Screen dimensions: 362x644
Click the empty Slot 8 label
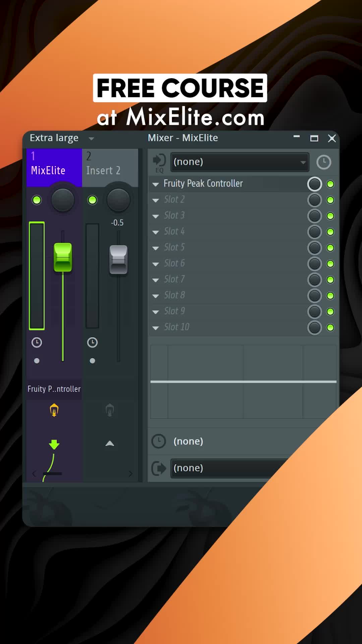[x=174, y=295]
